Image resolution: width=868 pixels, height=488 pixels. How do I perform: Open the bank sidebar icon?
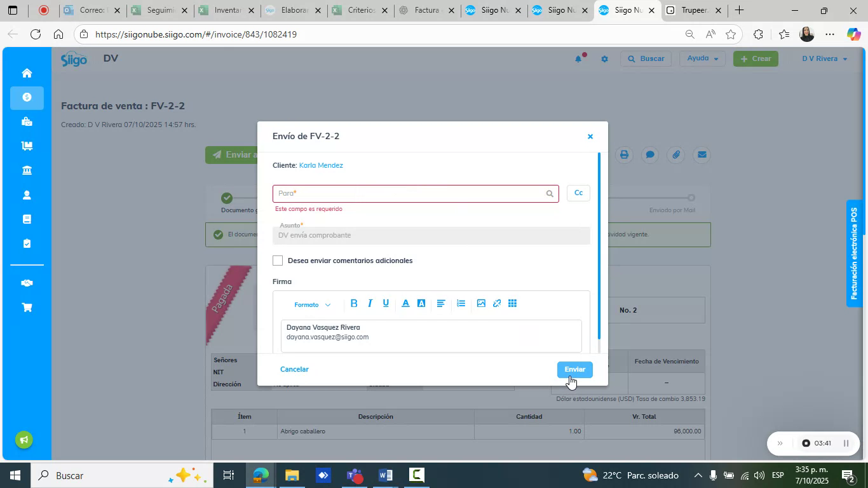click(27, 170)
